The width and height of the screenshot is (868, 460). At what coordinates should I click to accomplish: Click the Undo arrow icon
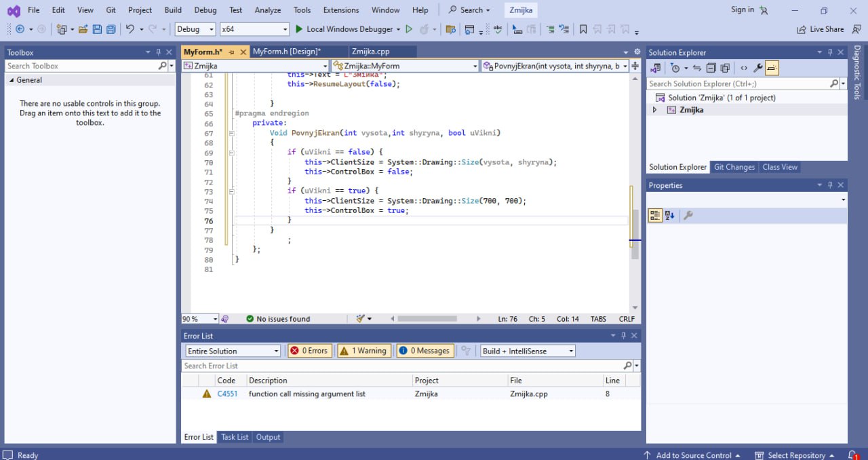tap(130, 29)
